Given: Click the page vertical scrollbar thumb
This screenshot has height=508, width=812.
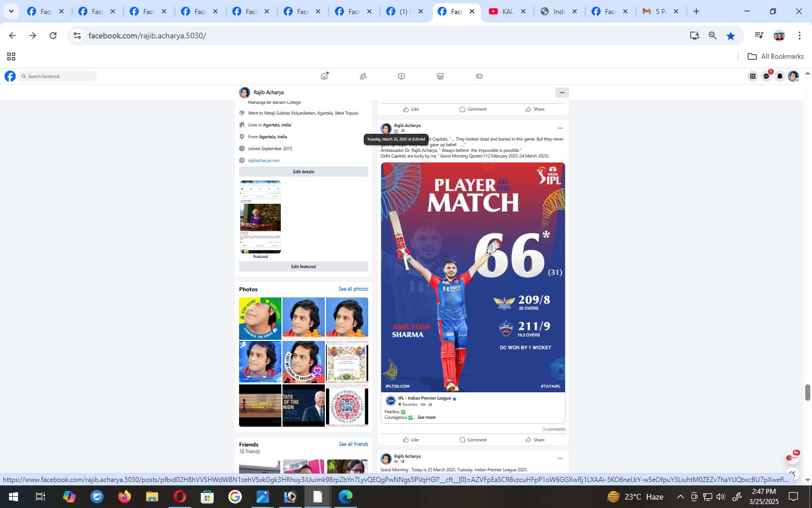Looking at the screenshot, I should tap(807, 392).
